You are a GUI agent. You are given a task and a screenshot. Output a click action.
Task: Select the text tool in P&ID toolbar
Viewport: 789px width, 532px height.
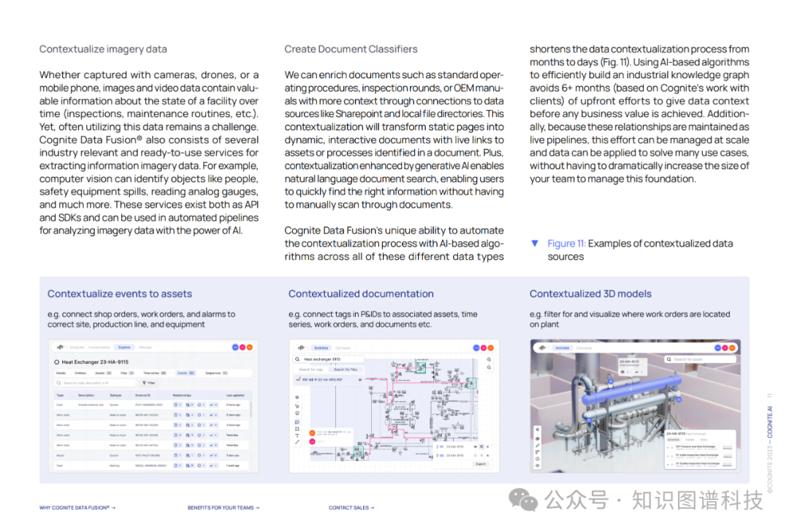pyautogui.click(x=297, y=436)
